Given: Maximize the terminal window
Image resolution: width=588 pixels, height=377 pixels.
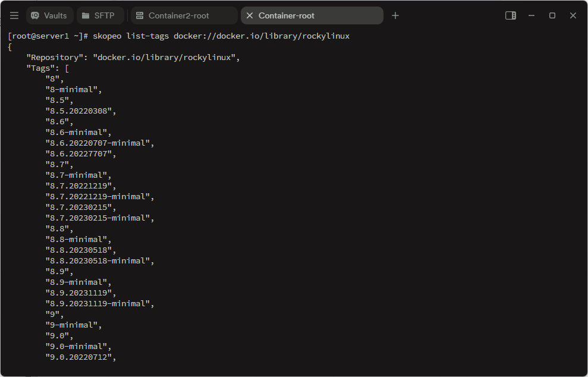Looking at the screenshot, I should click(x=552, y=15).
